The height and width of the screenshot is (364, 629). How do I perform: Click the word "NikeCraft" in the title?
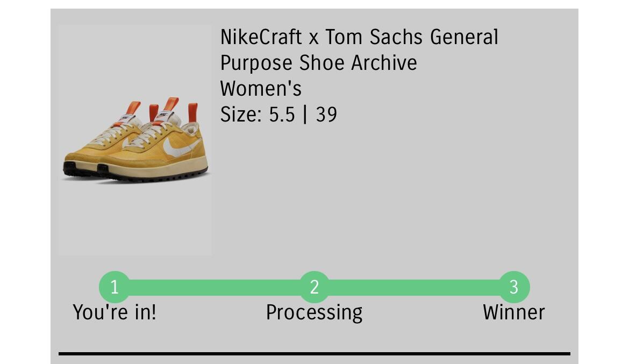coord(261,37)
